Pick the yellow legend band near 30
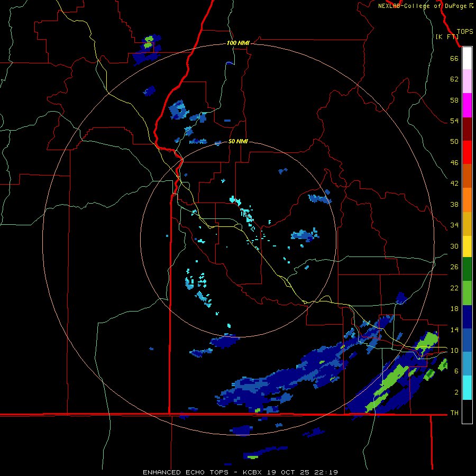 click(467, 246)
